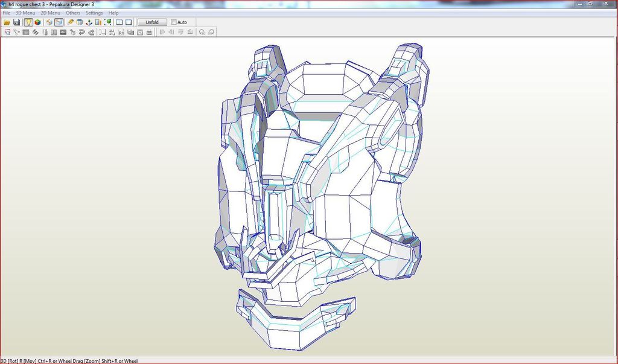
Task: Toggle the light bulb lighting button
Action: [28, 22]
